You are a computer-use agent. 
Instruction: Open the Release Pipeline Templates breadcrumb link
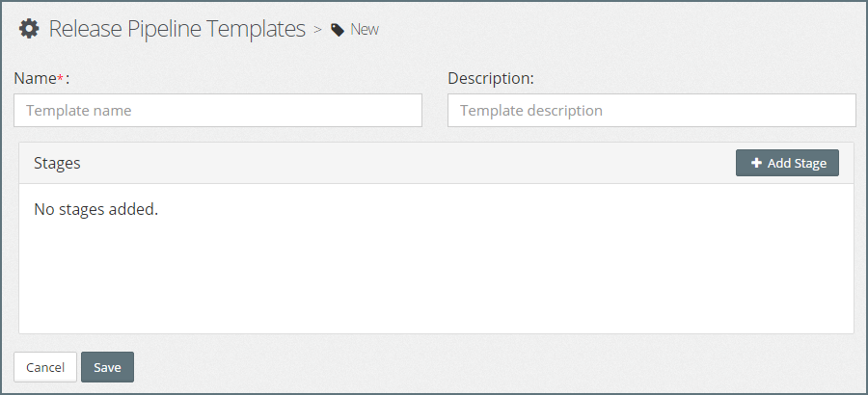(x=176, y=29)
